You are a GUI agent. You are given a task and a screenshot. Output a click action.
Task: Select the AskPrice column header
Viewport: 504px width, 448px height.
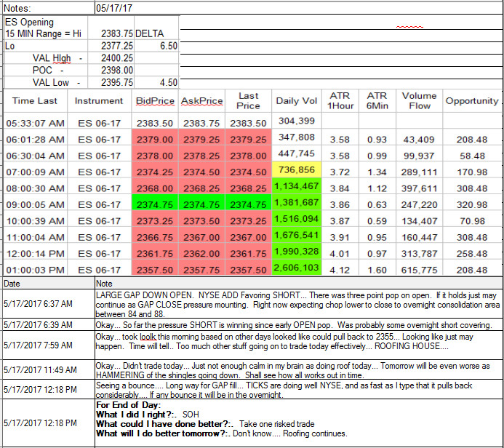(x=202, y=101)
